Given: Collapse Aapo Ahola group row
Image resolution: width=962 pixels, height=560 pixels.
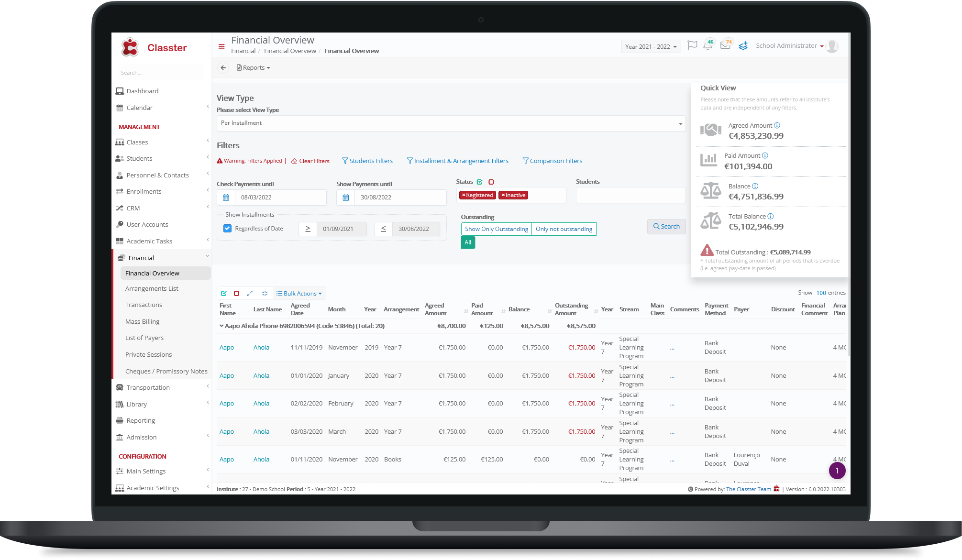Looking at the screenshot, I should pyautogui.click(x=221, y=326).
